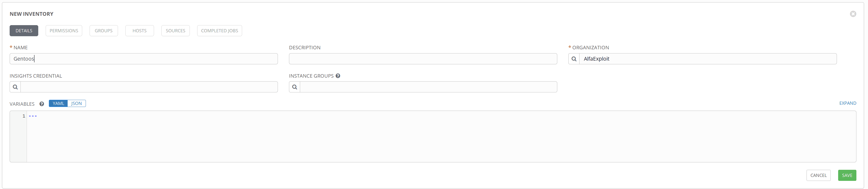Click the Name field containing Gentoos
The height and width of the screenshot is (189, 868).
coord(144,59)
